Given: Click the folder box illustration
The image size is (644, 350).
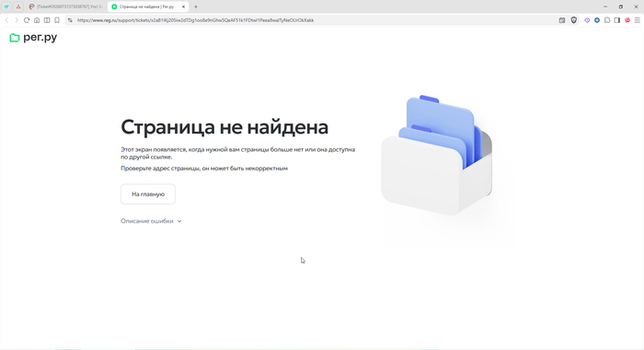Looking at the screenshot, I should coord(437,156).
